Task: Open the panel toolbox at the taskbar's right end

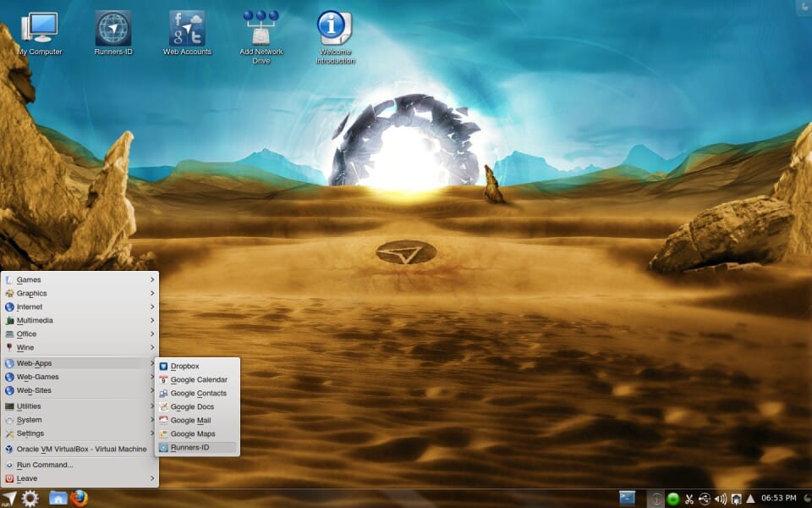Action: coord(807,499)
